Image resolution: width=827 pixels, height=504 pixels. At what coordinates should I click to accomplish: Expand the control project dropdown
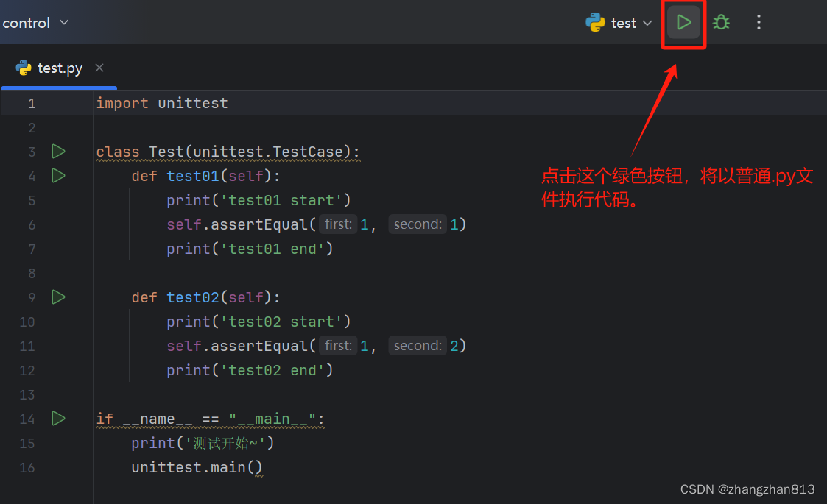coord(36,23)
